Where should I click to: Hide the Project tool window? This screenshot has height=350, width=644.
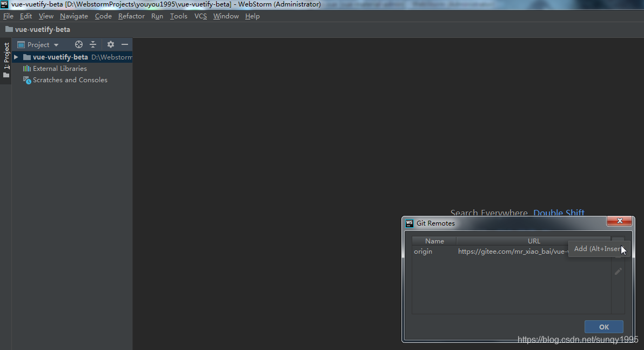click(x=125, y=44)
